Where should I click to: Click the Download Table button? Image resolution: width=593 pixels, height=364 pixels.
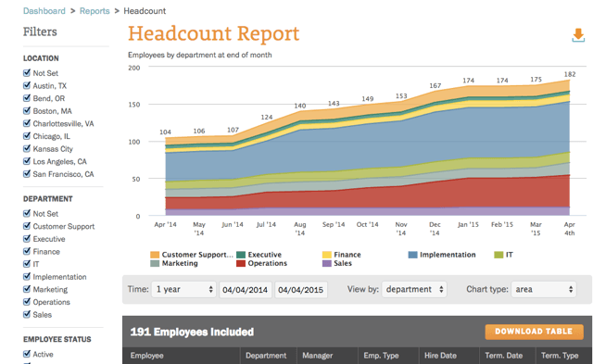[534, 332]
